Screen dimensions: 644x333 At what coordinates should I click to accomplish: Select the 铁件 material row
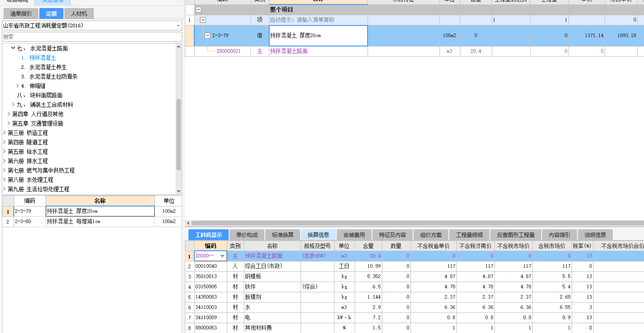click(x=414, y=287)
